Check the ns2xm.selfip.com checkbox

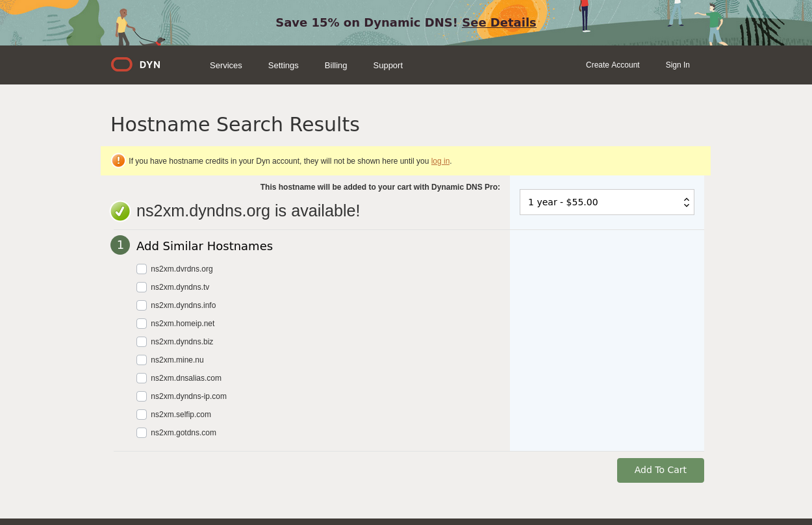tap(142, 415)
